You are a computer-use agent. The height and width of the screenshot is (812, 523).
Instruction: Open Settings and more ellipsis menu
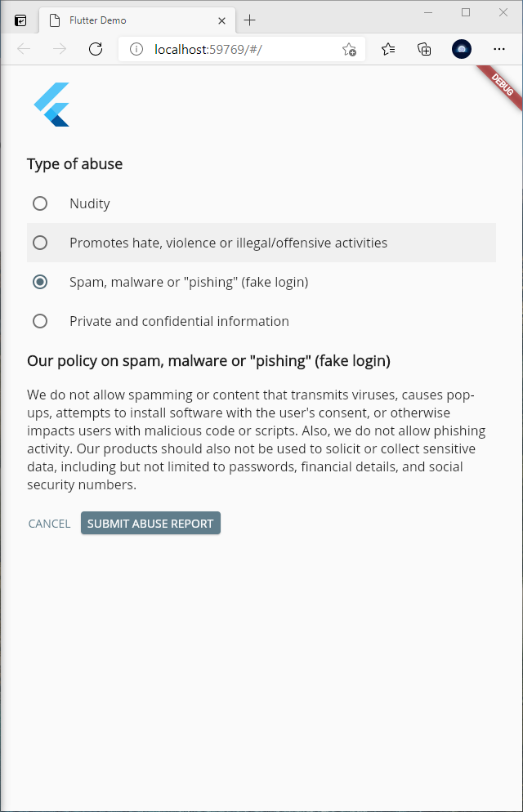tap(498, 49)
